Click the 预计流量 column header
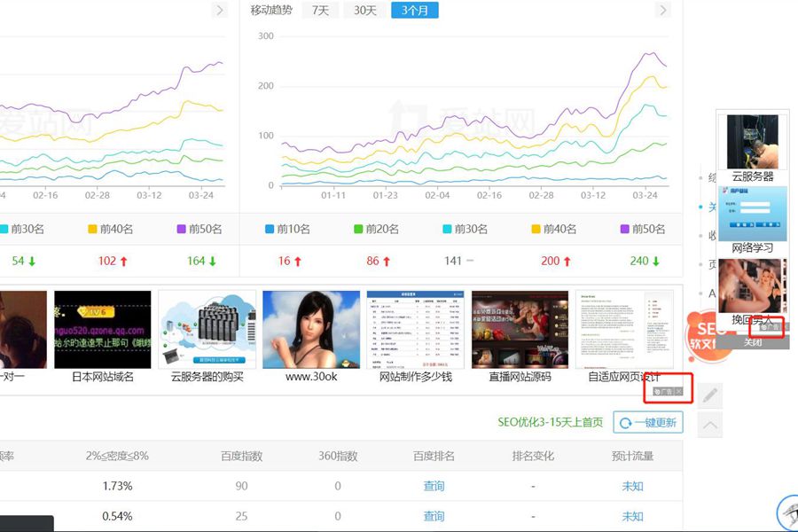798x532 pixels. [x=632, y=456]
